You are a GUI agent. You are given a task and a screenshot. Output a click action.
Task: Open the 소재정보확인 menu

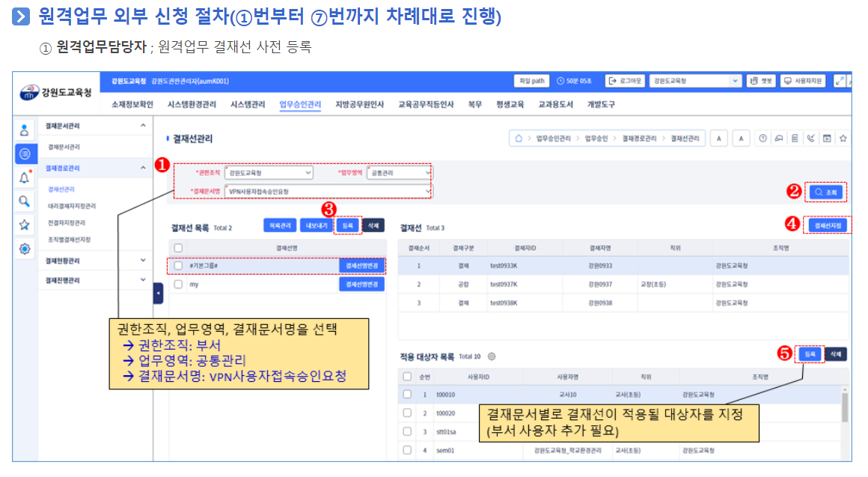132,104
